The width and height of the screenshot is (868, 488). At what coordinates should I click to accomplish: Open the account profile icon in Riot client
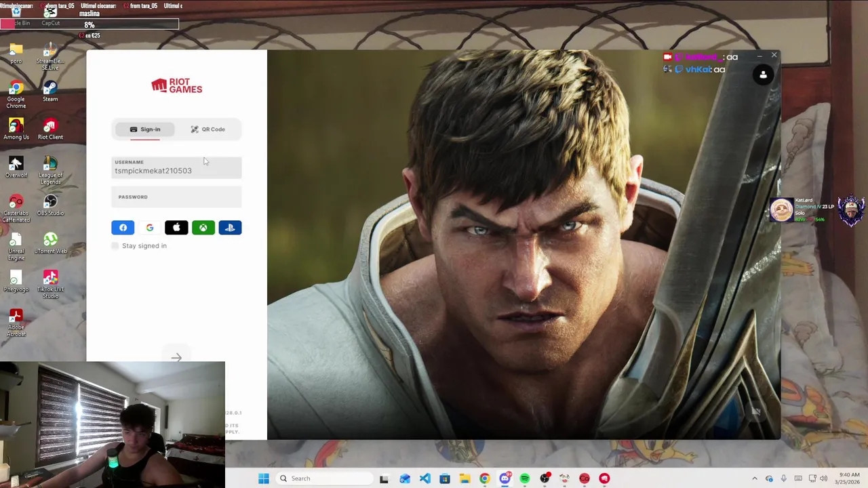763,75
